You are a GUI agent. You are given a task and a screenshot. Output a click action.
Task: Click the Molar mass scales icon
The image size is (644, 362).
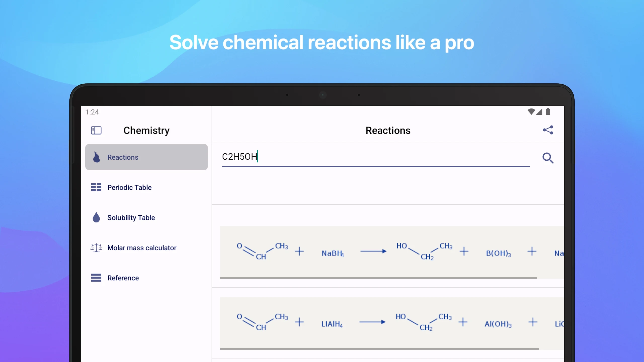coord(96,248)
